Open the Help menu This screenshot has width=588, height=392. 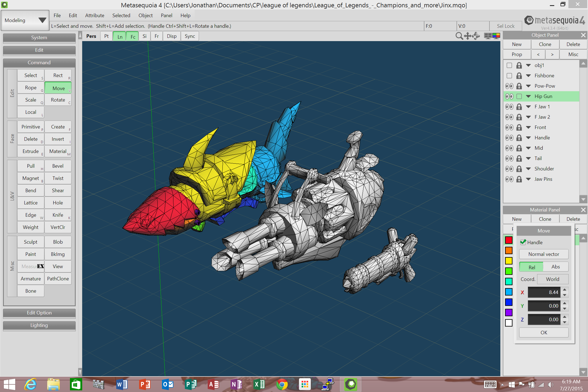185,16
